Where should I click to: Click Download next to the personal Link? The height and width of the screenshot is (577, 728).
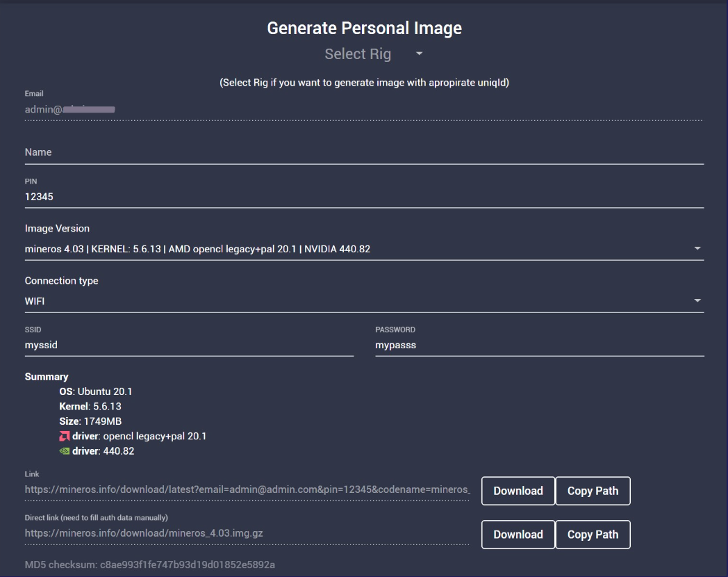tap(518, 491)
